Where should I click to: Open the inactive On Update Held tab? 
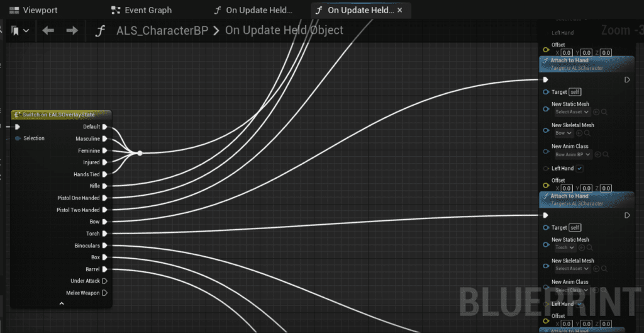pos(253,10)
